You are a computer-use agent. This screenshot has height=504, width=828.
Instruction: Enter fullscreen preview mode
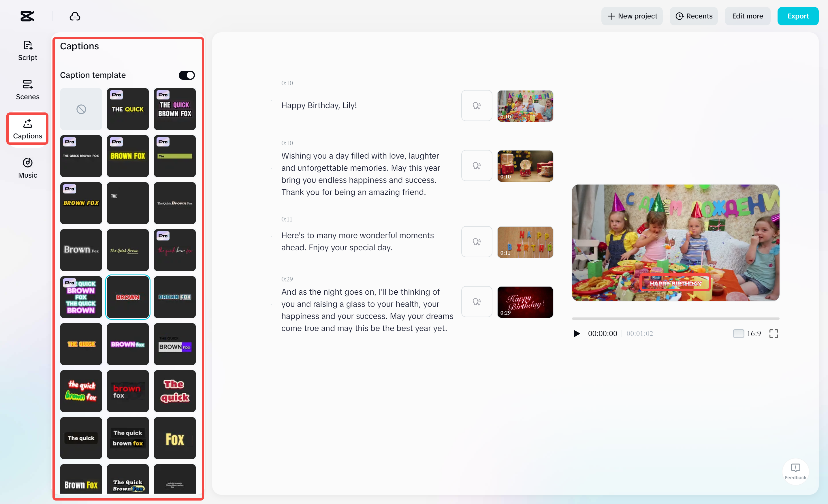[x=774, y=333]
